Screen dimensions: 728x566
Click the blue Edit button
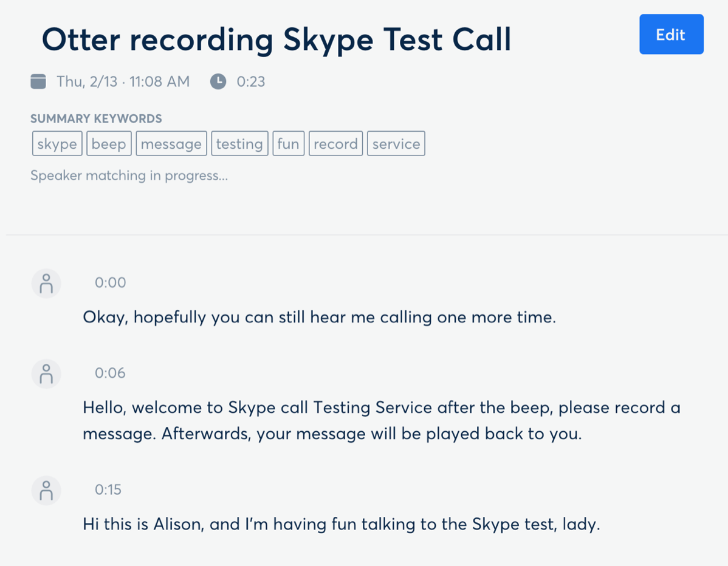click(x=671, y=35)
